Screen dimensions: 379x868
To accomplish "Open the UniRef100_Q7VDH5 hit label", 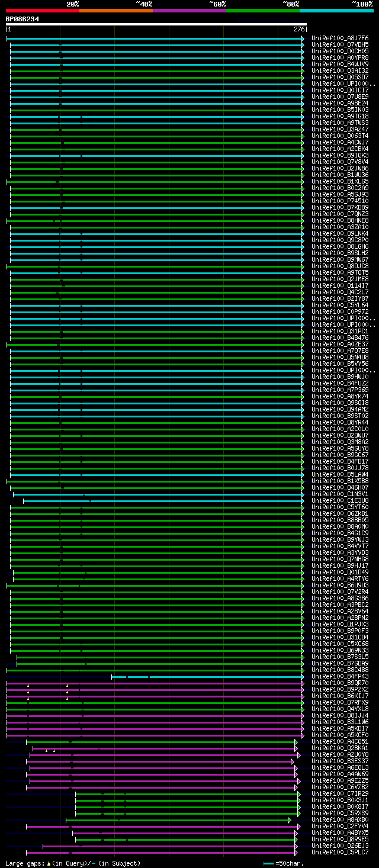I will pyautogui.click(x=340, y=45).
